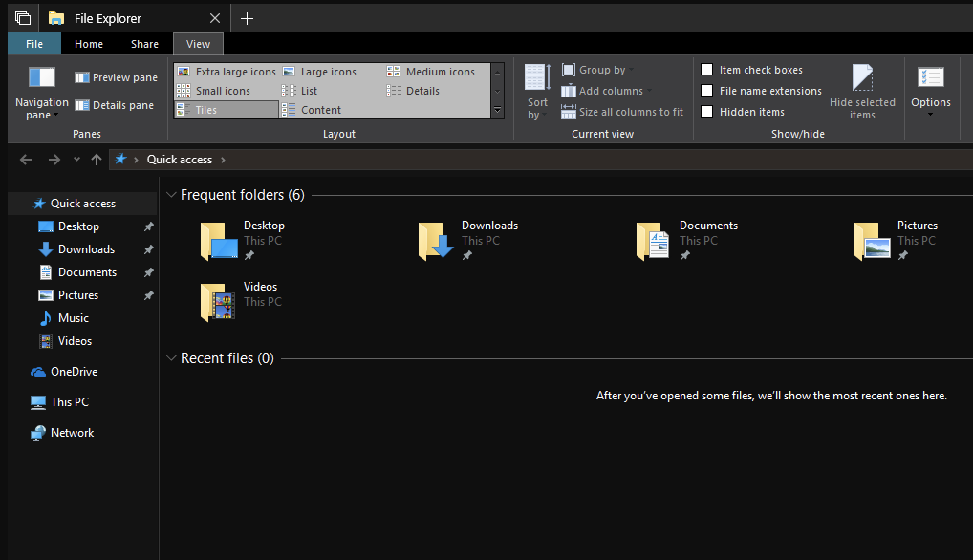Choose Large icons layout
The image size is (973, 560).
coord(319,72)
